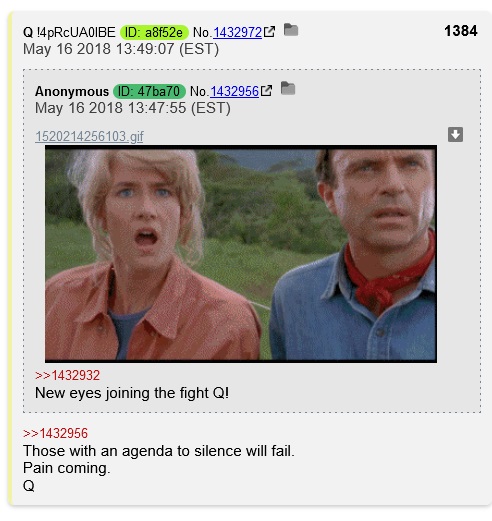Select the light green ID: a8f52e badge
This screenshot has width=492, height=521.
(x=154, y=33)
